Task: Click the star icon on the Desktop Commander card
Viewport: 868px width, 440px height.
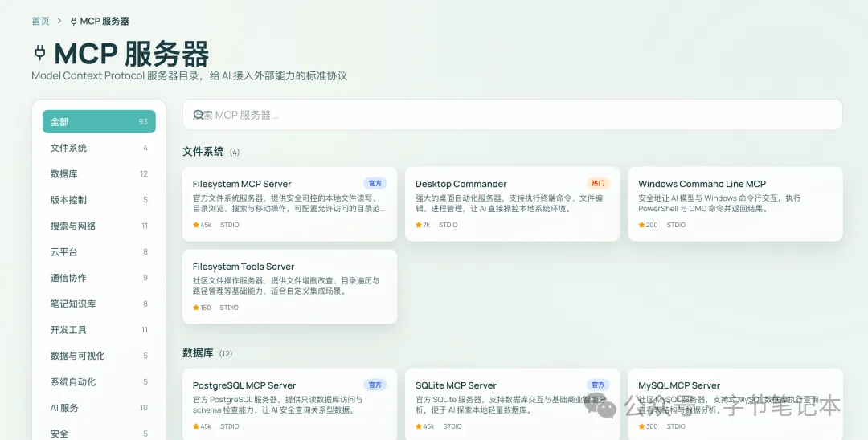Action: (419, 225)
